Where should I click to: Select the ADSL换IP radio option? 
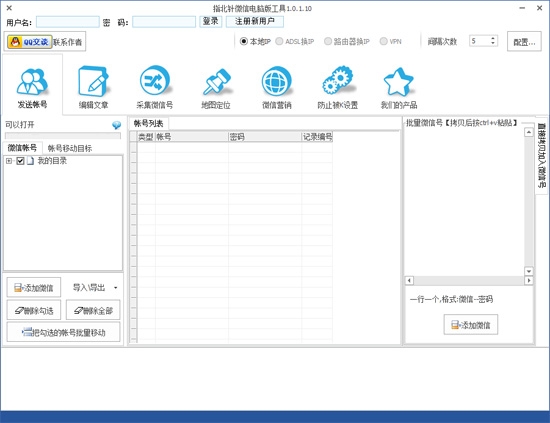pyautogui.click(x=279, y=41)
